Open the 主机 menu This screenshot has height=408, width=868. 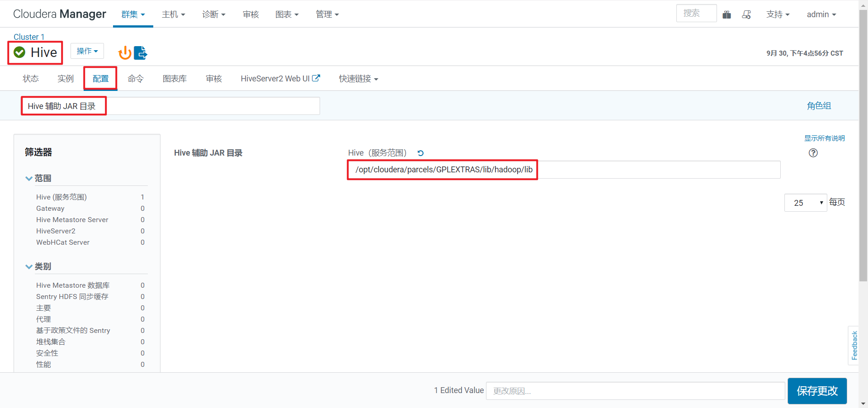click(x=174, y=14)
